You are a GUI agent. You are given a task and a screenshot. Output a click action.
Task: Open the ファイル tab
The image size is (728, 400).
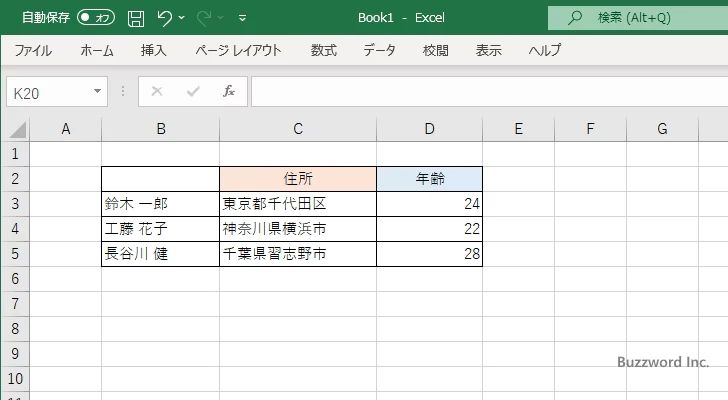33,50
